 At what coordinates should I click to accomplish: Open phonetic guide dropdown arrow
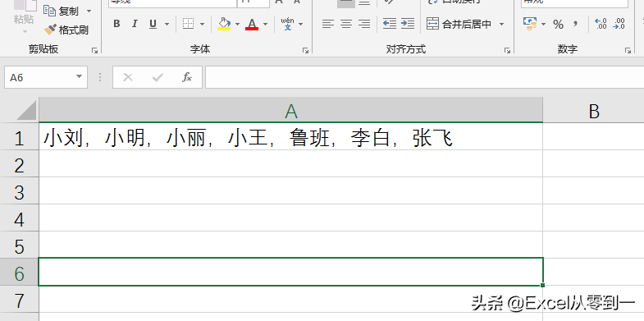300,25
